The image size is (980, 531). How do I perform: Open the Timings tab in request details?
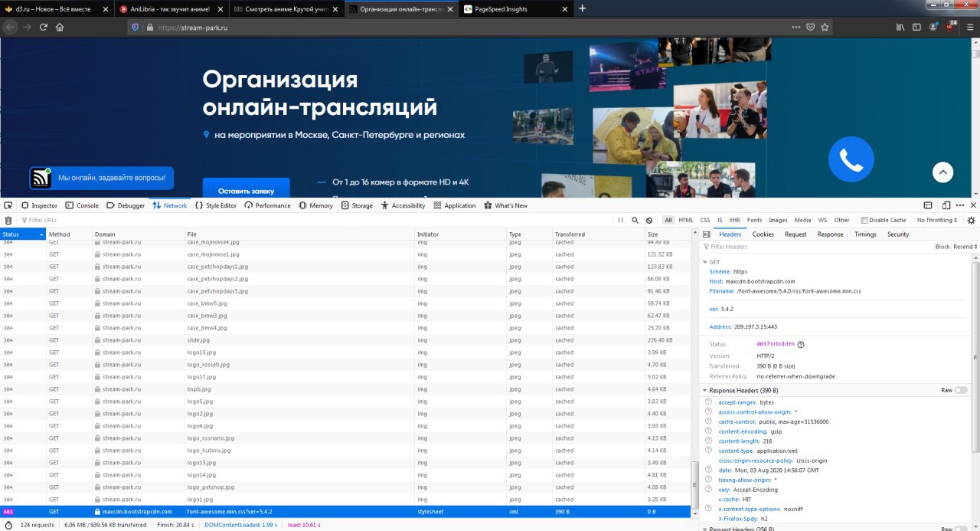click(865, 234)
